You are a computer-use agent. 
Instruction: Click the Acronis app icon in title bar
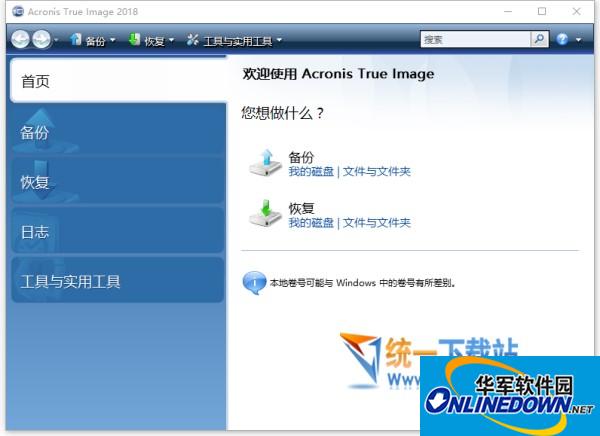[x=18, y=11]
